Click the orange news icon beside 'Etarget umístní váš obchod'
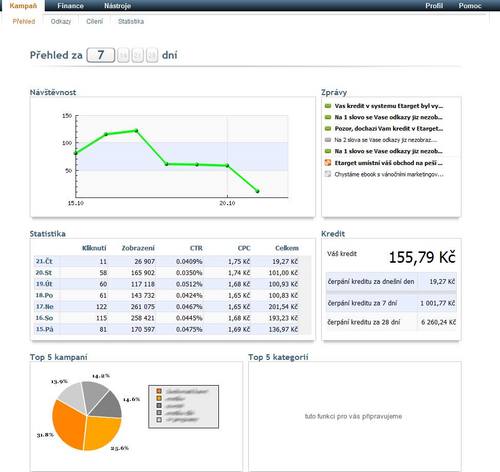Screen dimensions: 500x472 (328, 163)
